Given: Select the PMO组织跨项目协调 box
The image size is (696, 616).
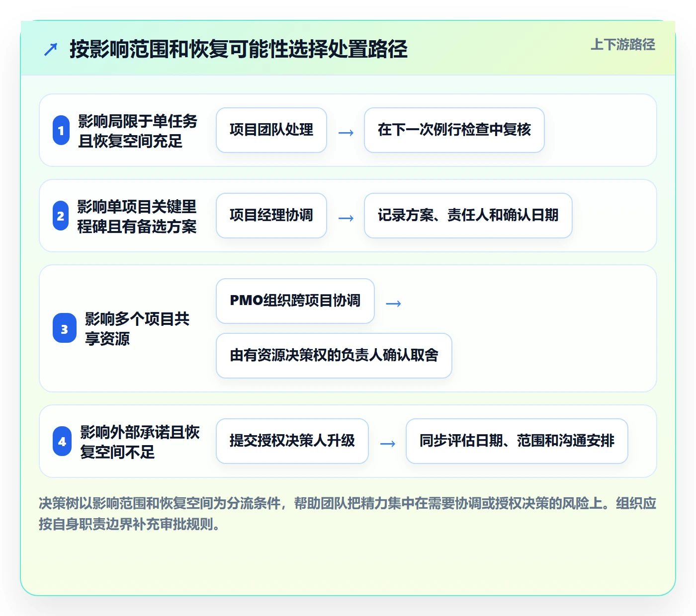Looking at the screenshot, I should point(295,301).
